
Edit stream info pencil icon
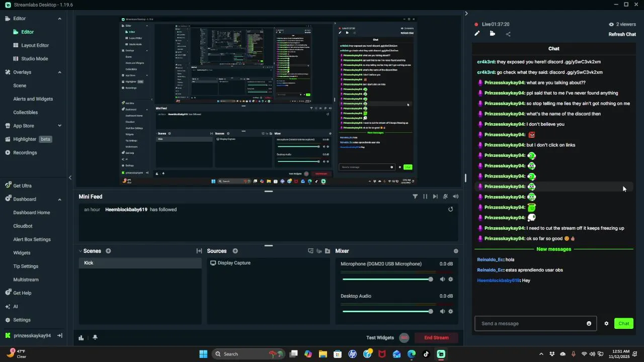click(477, 34)
